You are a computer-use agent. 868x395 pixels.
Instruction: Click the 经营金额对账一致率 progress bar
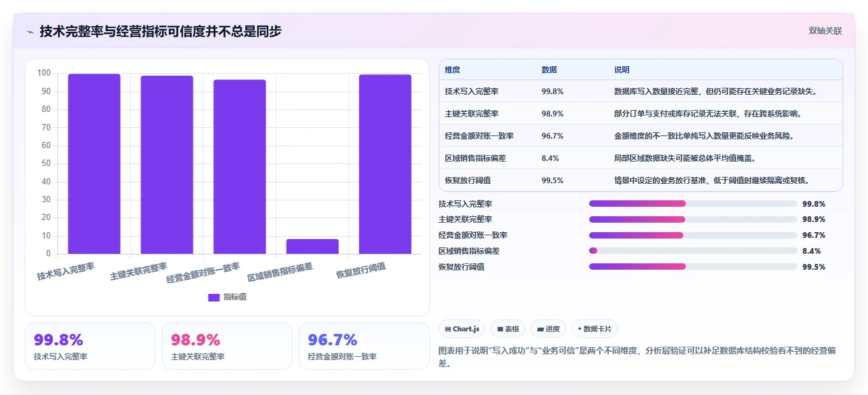coord(693,235)
